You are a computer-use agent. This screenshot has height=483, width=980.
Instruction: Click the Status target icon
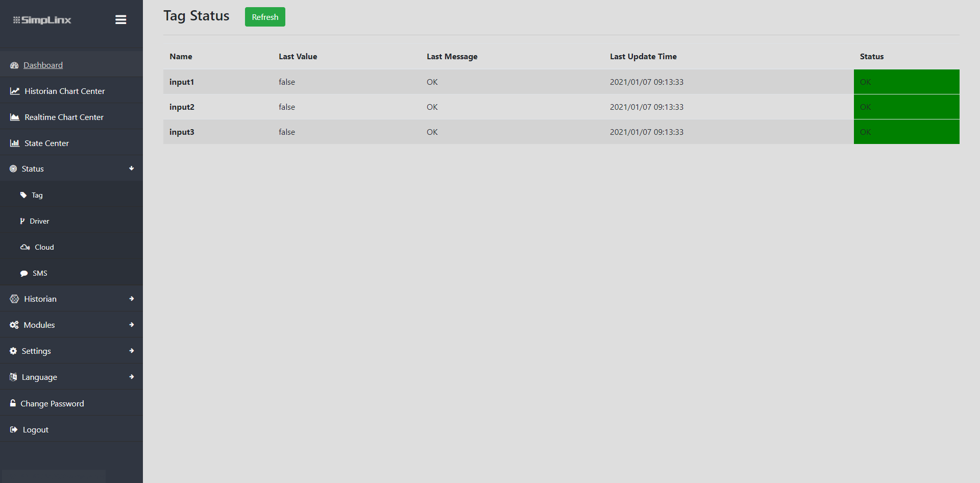pos(13,168)
